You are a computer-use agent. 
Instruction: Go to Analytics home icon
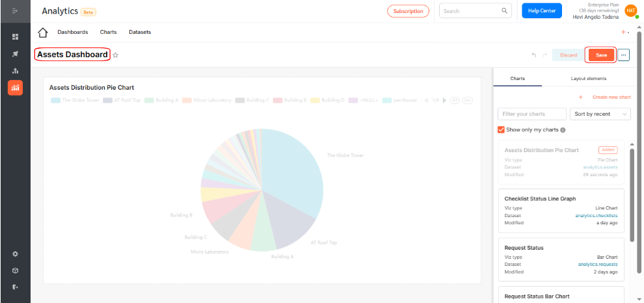point(43,32)
